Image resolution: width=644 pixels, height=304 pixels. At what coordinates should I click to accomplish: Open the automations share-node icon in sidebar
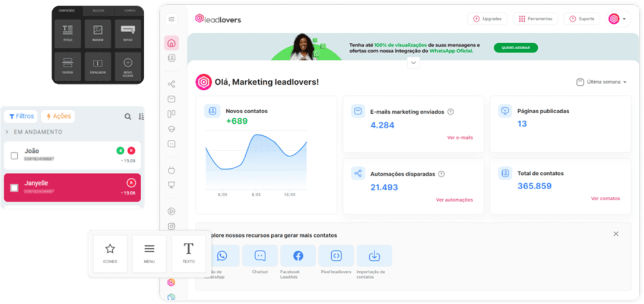172,85
